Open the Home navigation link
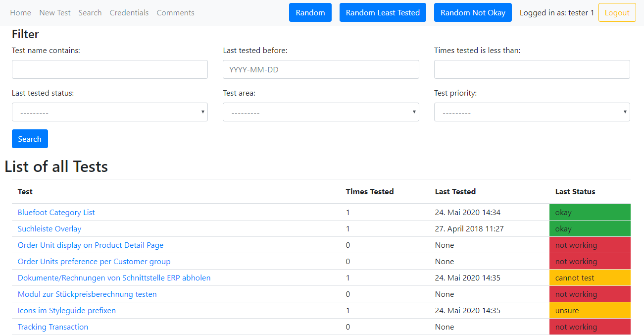644x335 pixels. coord(20,13)
